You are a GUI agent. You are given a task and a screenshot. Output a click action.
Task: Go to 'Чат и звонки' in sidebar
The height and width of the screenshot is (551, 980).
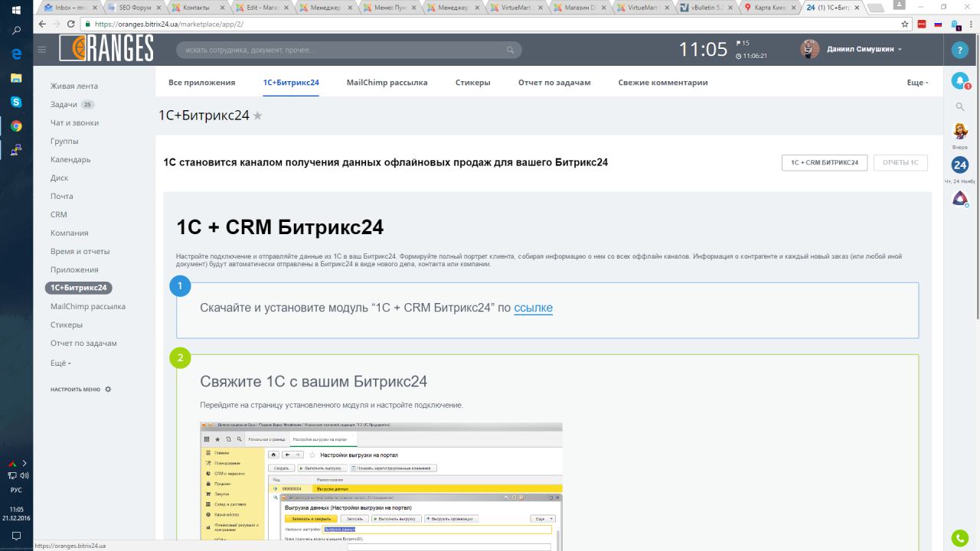pos(74,122)
